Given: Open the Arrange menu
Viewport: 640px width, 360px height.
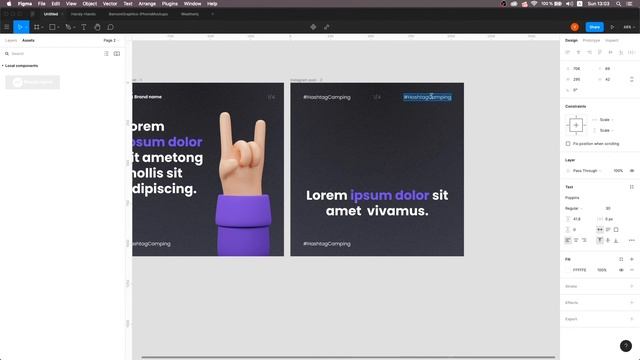Looking at the screenshot, I should [147, 4].
